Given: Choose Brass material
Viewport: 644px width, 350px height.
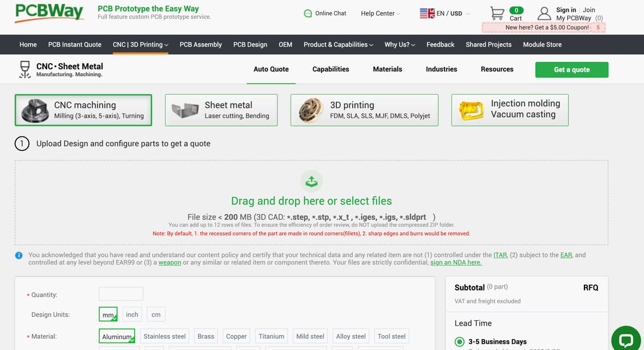Looking at the screenshot, I should [x=206, y=336].
